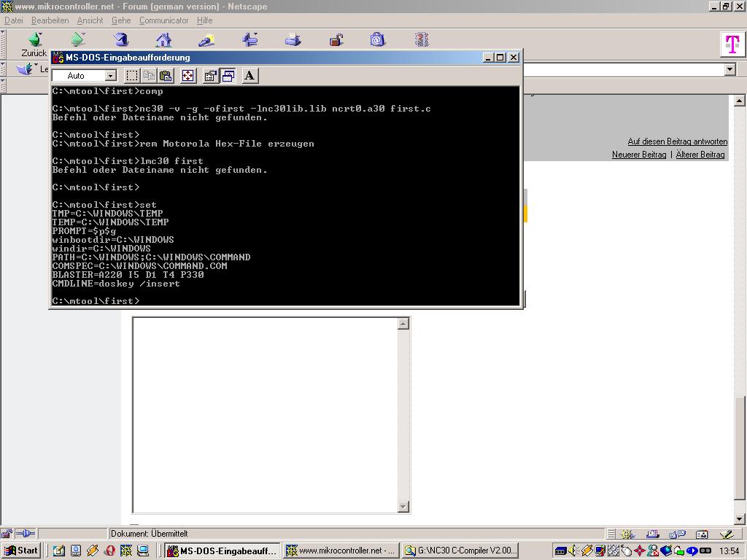Click the taskbar clock showing 13:54
The width and height of the screenshot is (747, 560).
click(x=729, y=551)
